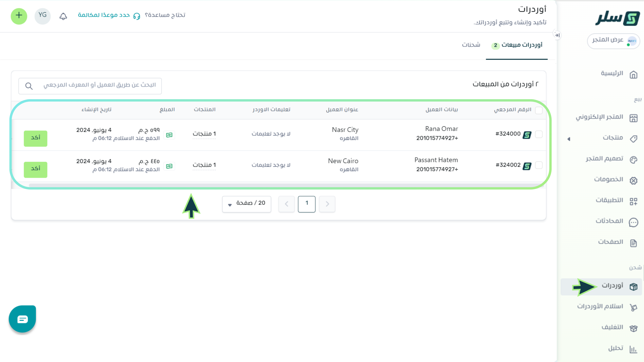Open الخصومات discounts icon in sidebar

633,180
